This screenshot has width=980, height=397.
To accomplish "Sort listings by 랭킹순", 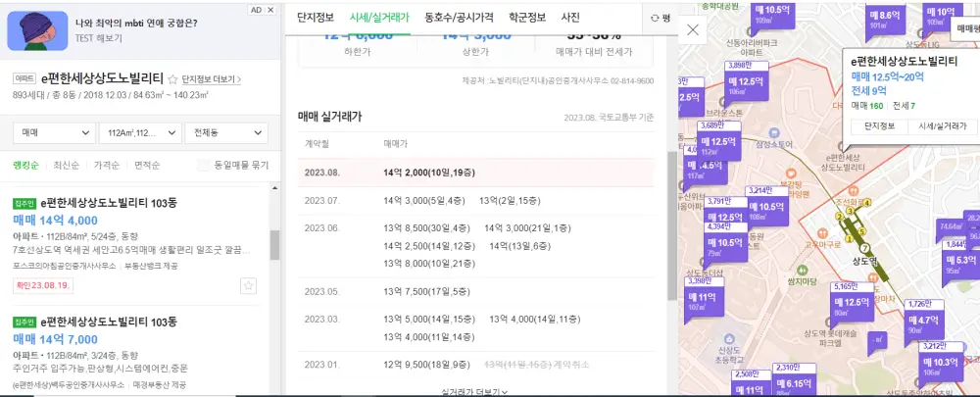I will click(25, 165).
